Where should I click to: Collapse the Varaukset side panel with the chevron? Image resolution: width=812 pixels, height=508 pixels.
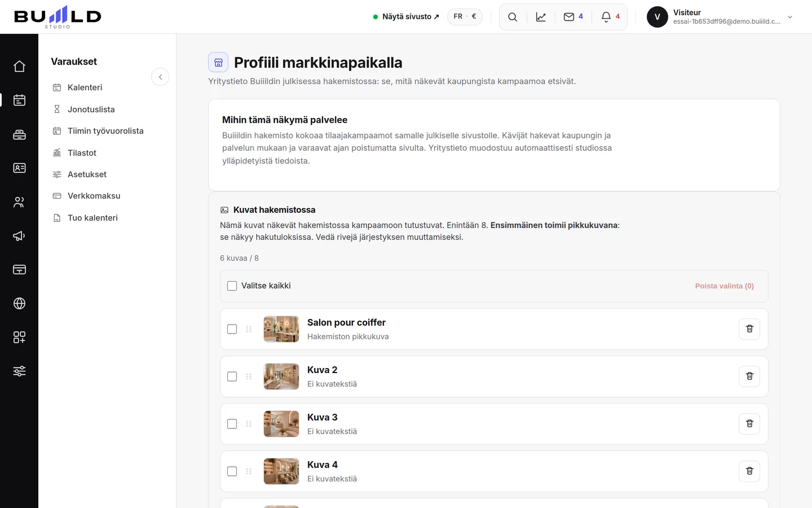pos(160,77)
